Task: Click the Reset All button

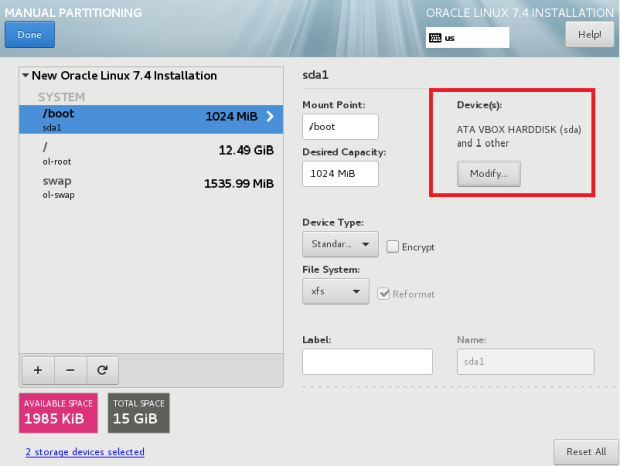Action: [x=585, y=451]
